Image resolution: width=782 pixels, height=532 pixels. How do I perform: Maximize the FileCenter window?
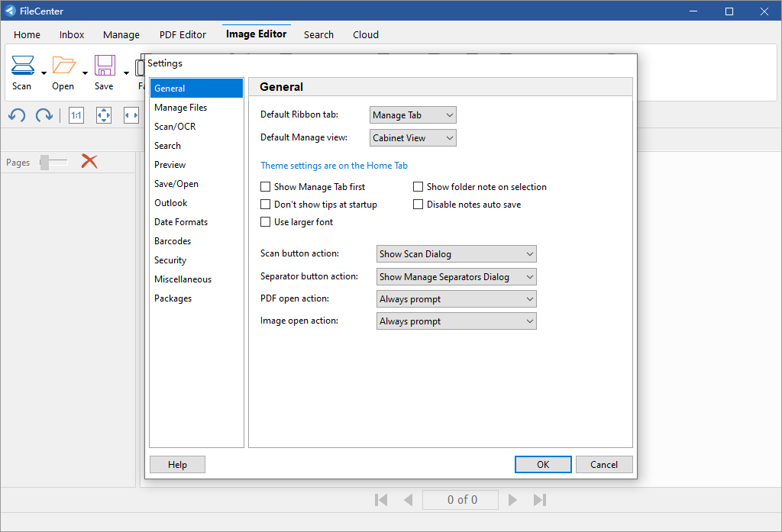(x=729, y=11)
